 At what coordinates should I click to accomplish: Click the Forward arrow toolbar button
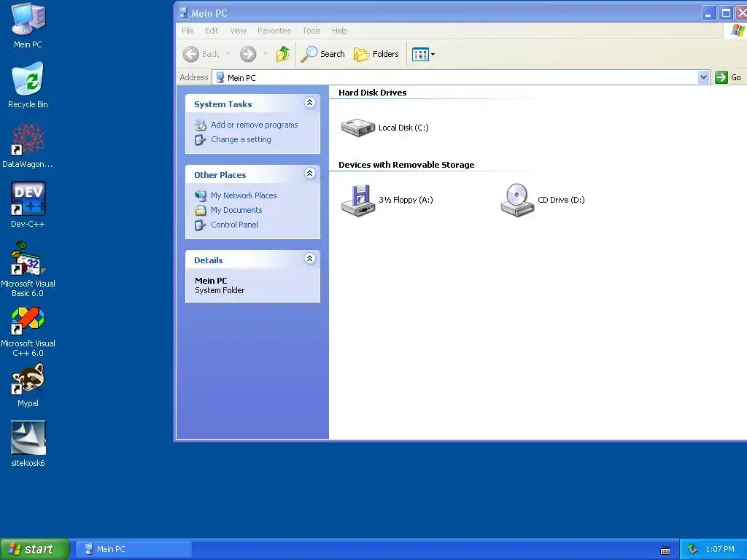coord(248,54)
